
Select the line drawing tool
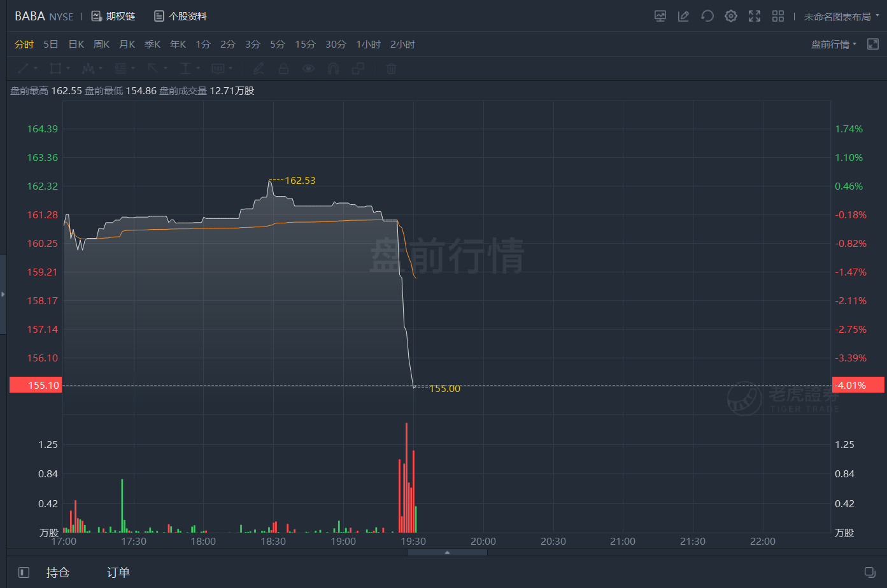(x=23, y=68)
